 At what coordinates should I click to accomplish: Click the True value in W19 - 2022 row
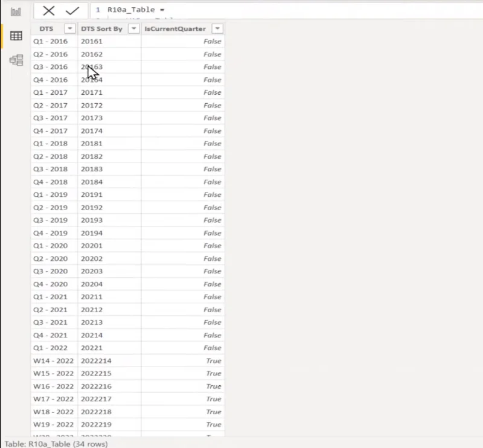[x=183, y=425]
